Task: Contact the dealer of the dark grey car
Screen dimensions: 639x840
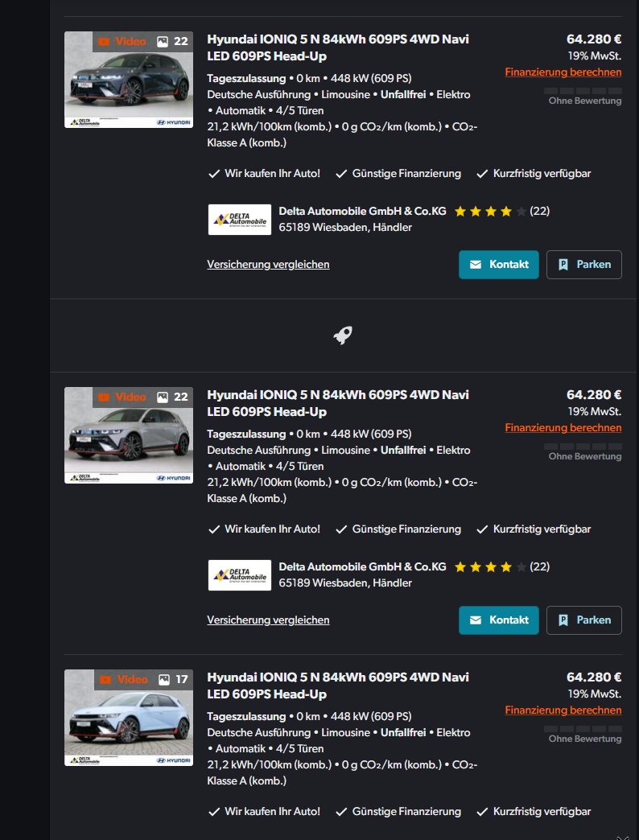Action: (x=499, y=265)
